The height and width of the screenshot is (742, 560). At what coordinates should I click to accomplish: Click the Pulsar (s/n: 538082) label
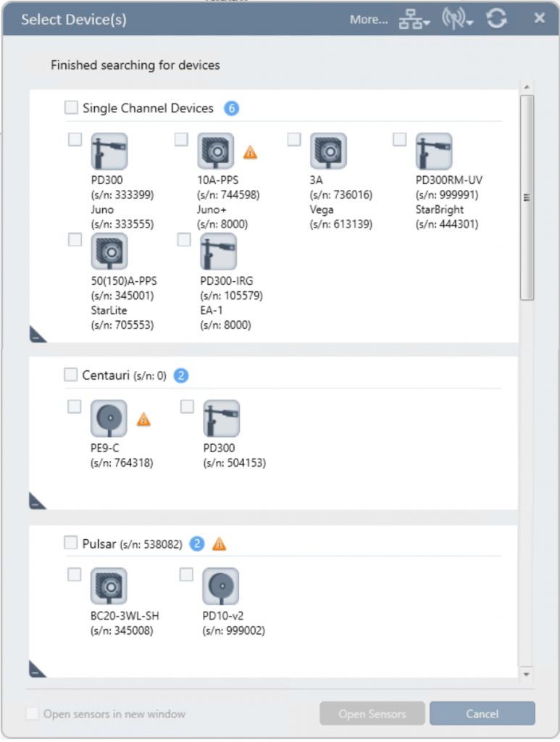[x=133, y=544]
